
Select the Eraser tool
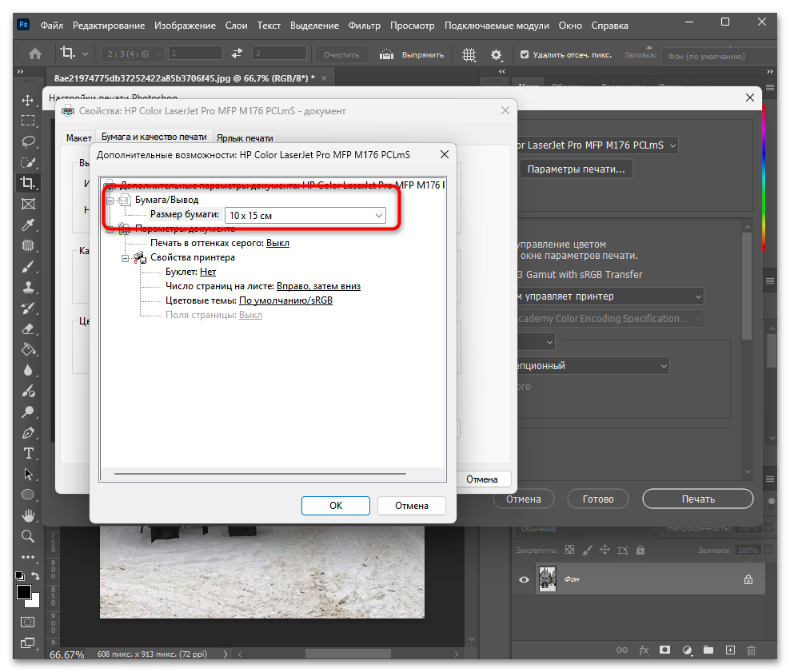coord(28,328)
